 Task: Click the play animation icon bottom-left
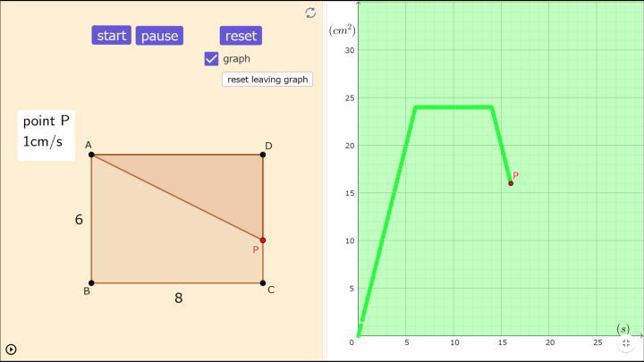11,350
